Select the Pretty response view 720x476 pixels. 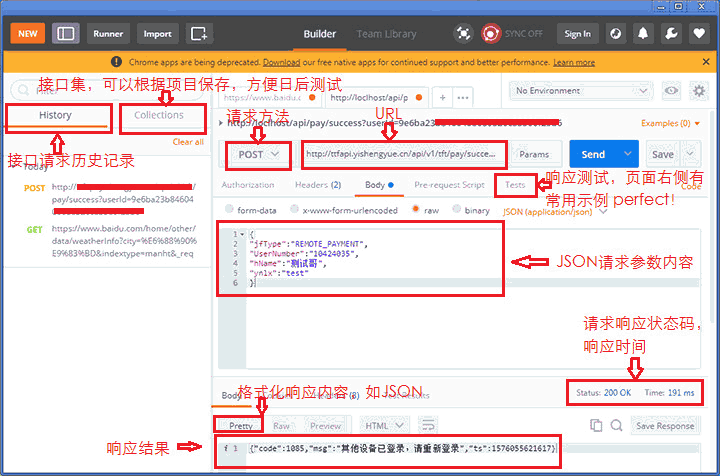click(x=241, y=426)
